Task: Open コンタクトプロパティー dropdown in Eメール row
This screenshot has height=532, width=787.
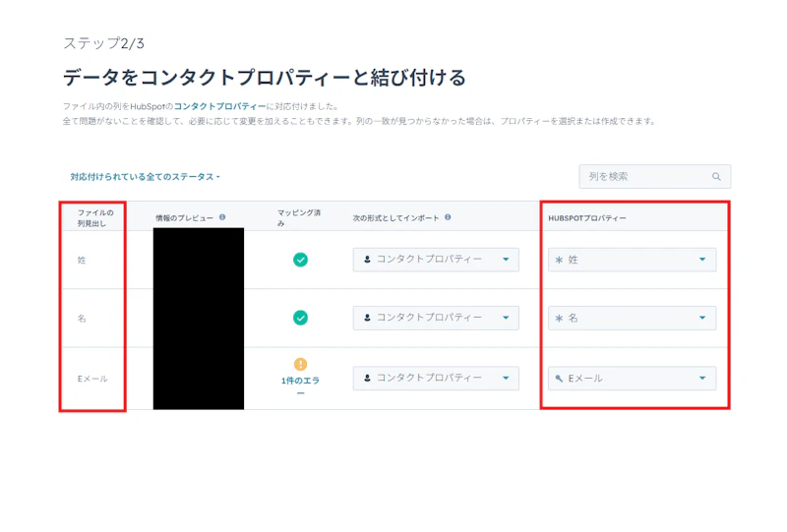Action: click(x=436, y=378)
